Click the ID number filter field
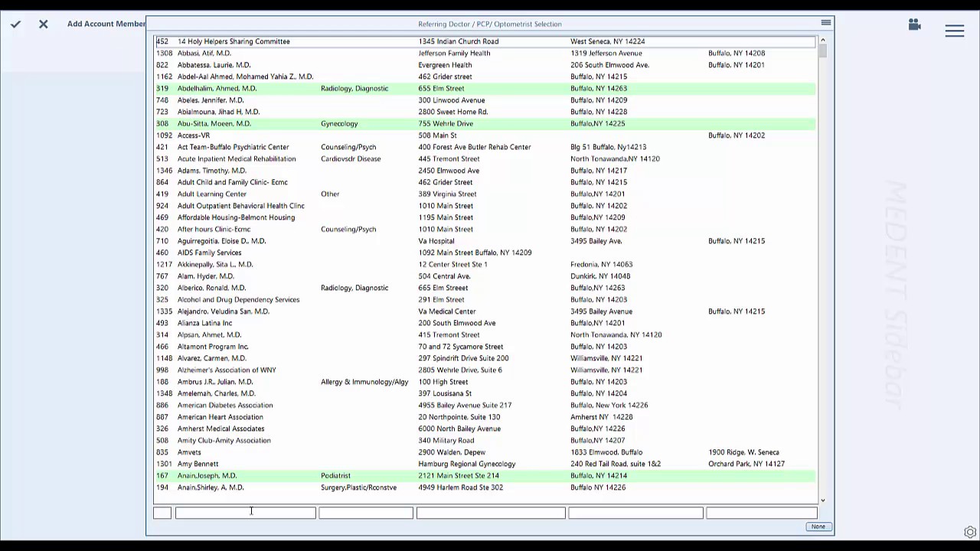 (x=162, y=513)
